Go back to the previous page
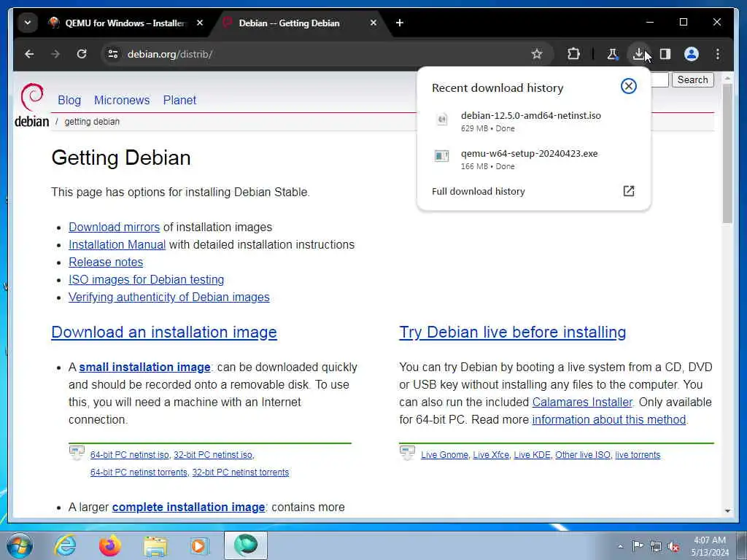 pos(29,54)
